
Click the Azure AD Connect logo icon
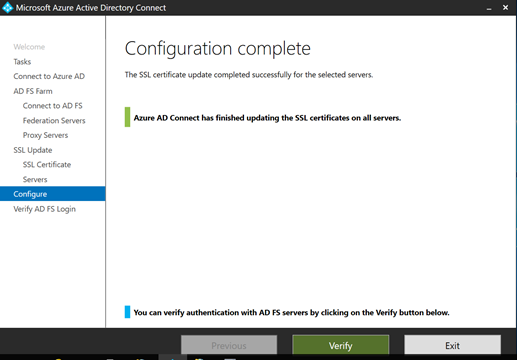[7, 8]
